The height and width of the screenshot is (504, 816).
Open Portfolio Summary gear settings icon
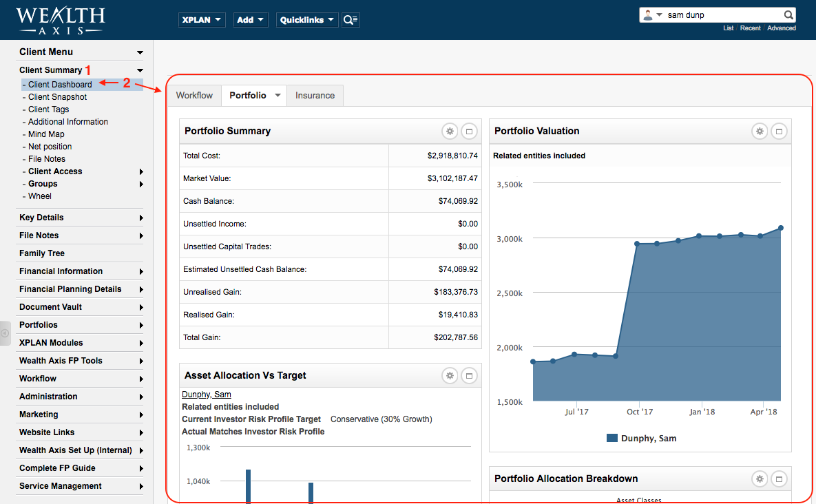pyautogui.click(x=450, y=131)
